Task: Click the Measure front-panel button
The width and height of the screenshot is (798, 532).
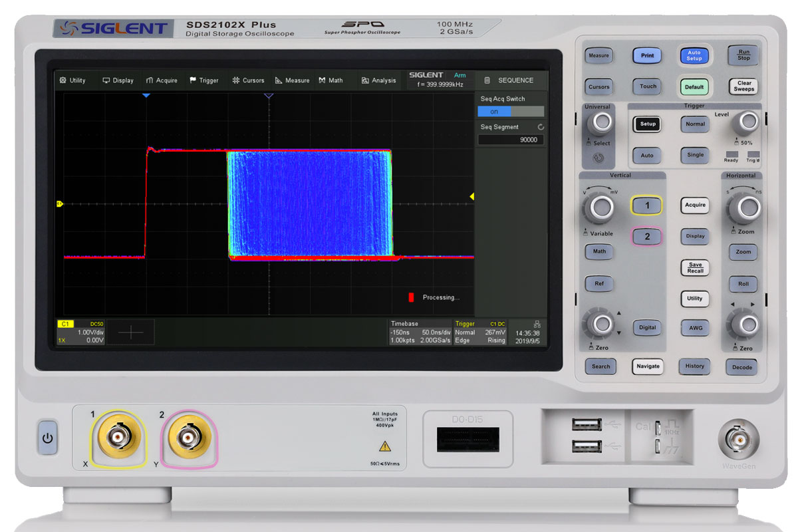Action: pyautogui.click(x=598, y=56)
